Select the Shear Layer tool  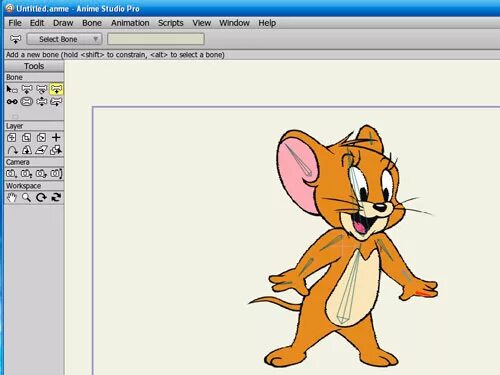(41, 150)
